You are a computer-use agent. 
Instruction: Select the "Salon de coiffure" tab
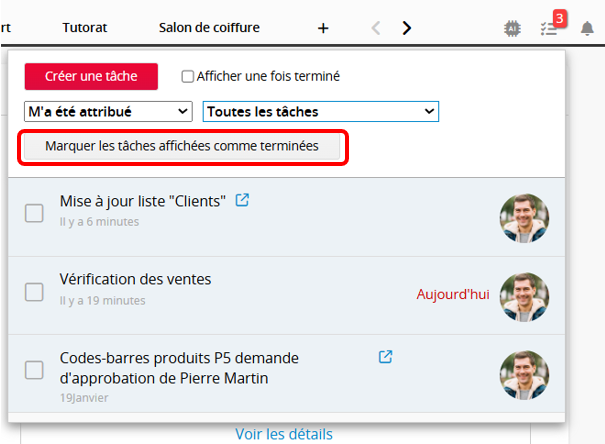pos(209,28)
